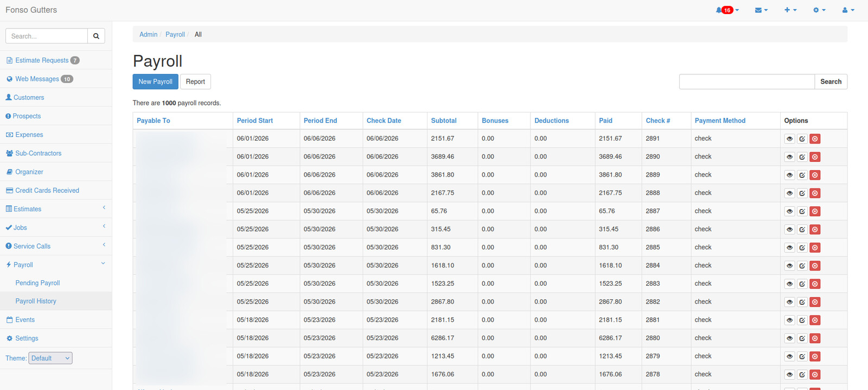View payroll record with check 2891
Image resolution: width=868 pixels, height=390 pixels.
(789, 139)
